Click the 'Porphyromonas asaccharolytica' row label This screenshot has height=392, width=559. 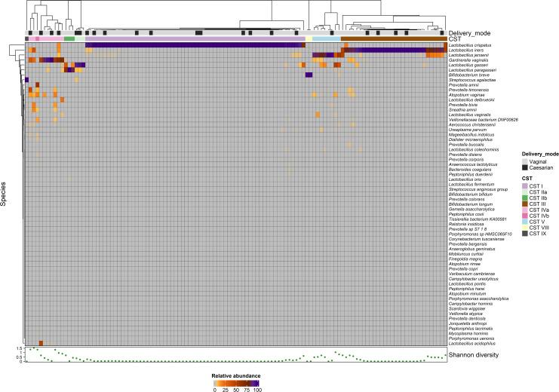[478, 299]
